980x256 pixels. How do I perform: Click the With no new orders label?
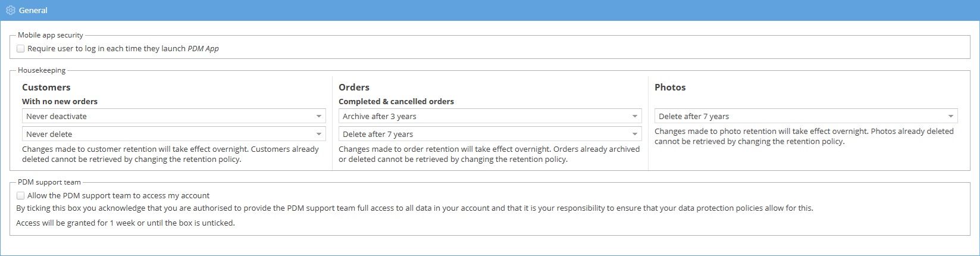coord(60,102)
